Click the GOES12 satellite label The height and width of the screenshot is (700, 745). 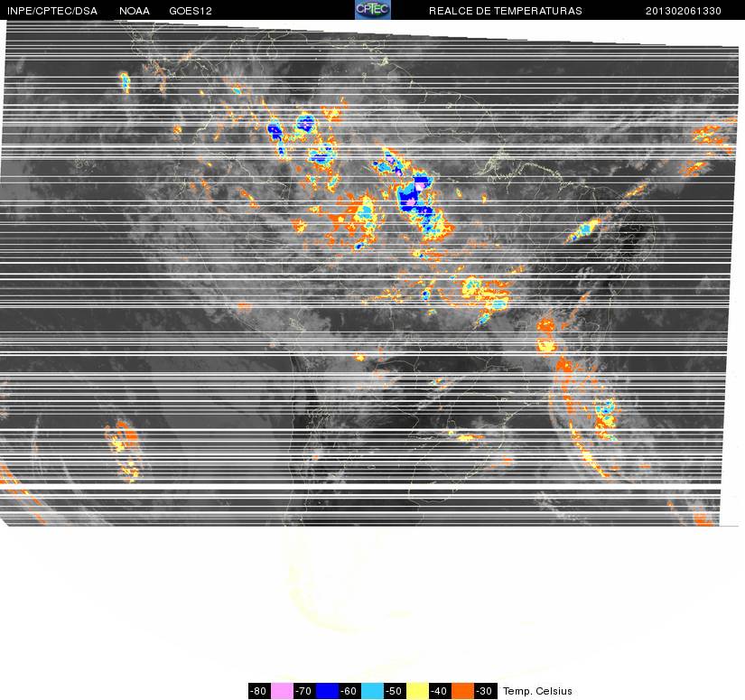pyautogui.click(x=191, y=11)
